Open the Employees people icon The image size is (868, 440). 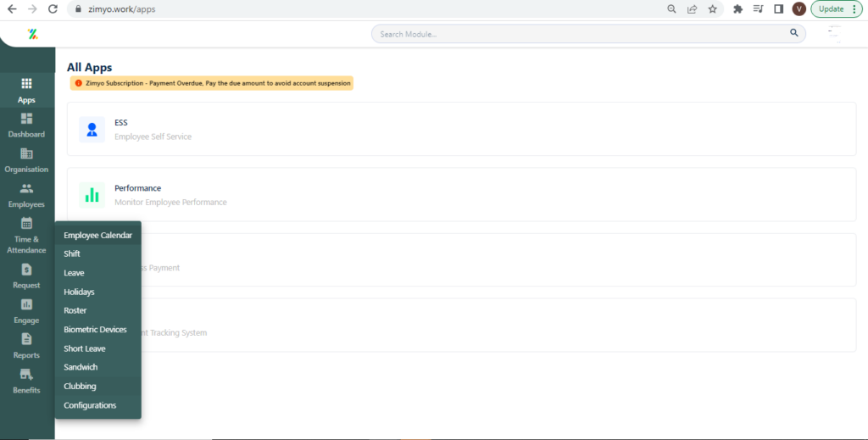click(x=26, y=189)
